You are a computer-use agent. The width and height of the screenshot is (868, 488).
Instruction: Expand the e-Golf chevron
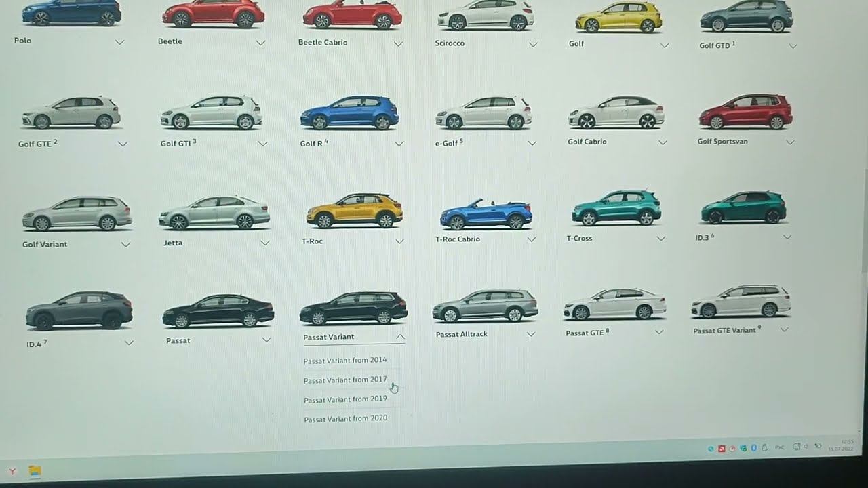532,143
